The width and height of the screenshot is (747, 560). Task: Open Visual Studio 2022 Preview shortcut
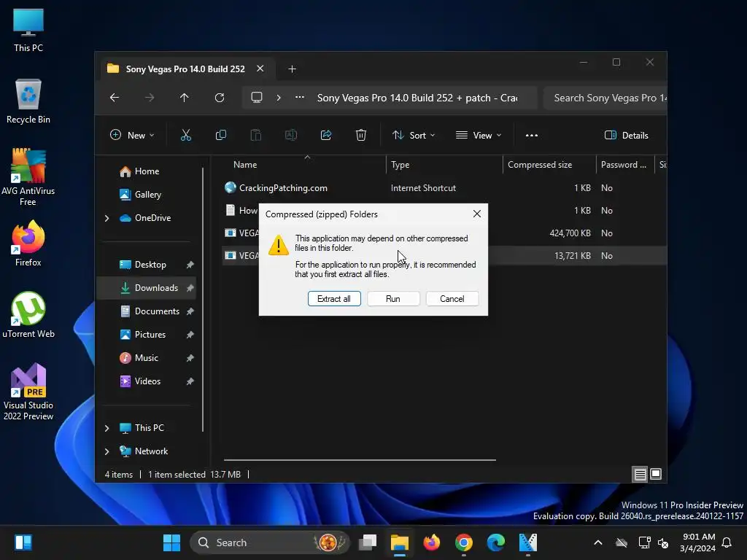click(x=28, y=392)
